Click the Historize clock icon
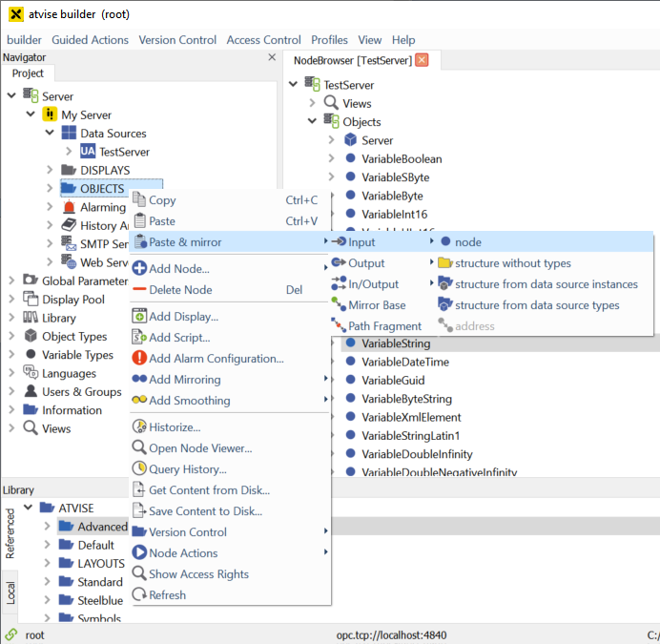The image size is (660, 644). (x=139, y=427)
